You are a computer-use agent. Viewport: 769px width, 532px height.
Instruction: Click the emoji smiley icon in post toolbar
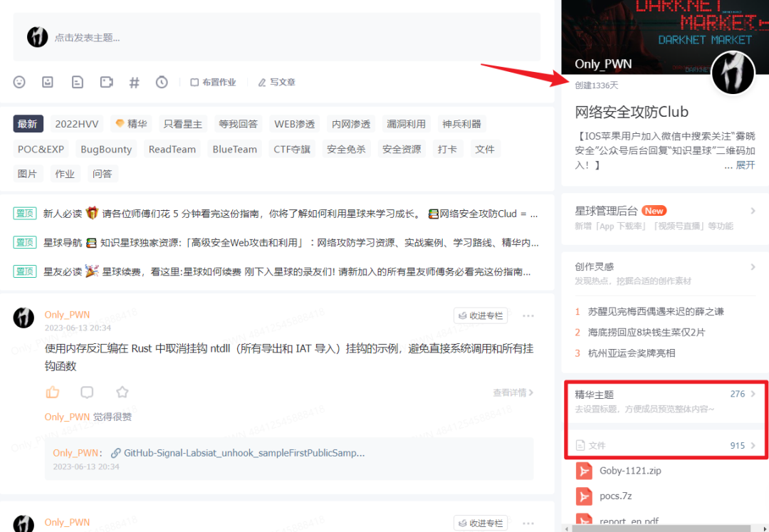(x=19, y=82)
